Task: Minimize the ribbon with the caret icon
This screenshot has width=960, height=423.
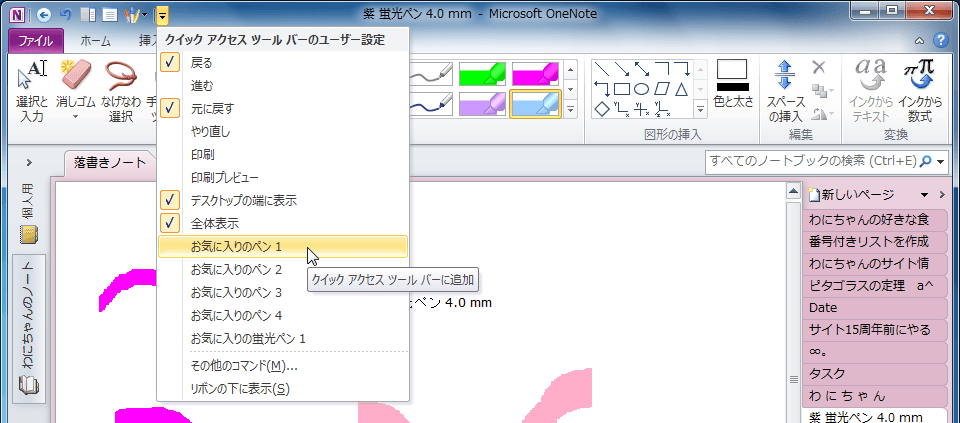Action: pos(920,41)
